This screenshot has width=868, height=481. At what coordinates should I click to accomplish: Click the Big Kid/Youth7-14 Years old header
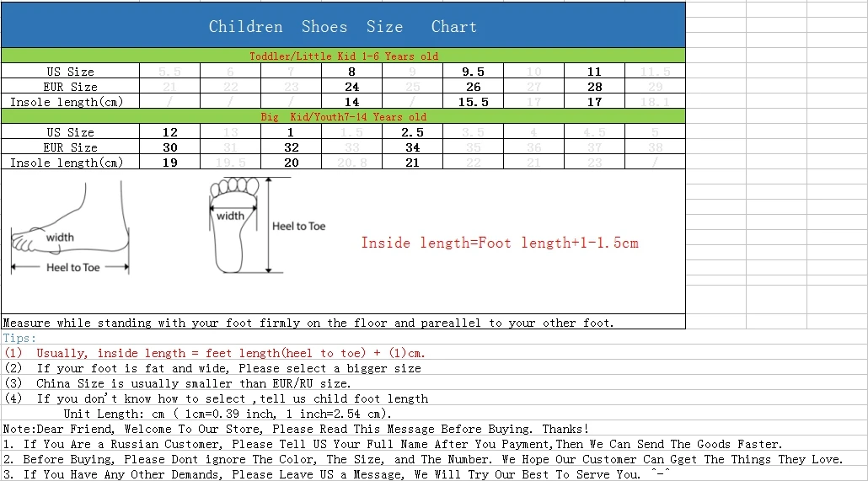[343, 117]
